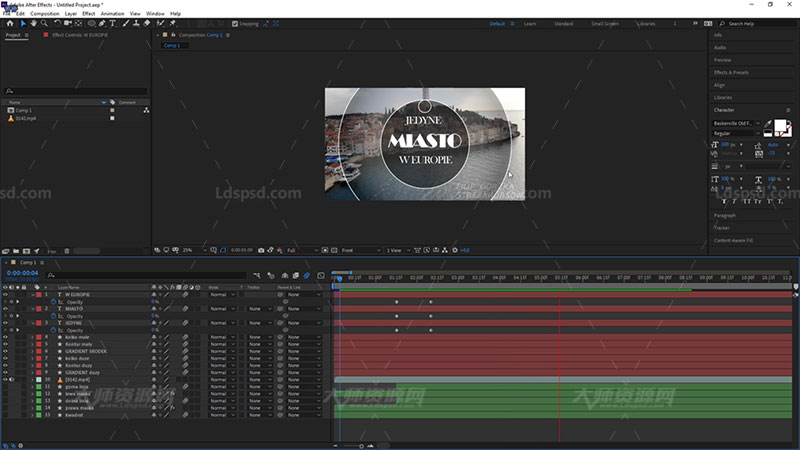Open the 1 View layout dropdown

pyautogui.click(x=398, y=251)
